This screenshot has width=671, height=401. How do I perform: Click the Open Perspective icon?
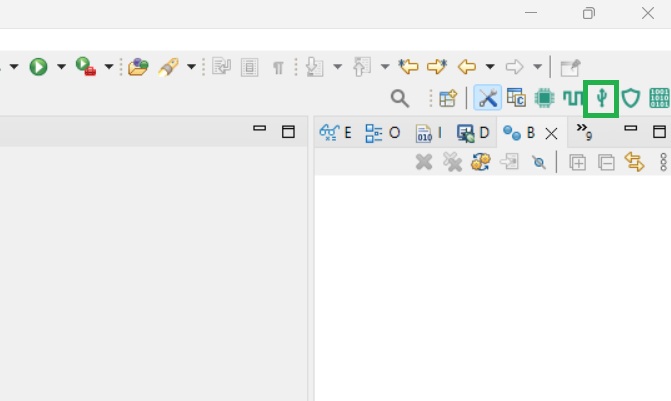point(448,98)
